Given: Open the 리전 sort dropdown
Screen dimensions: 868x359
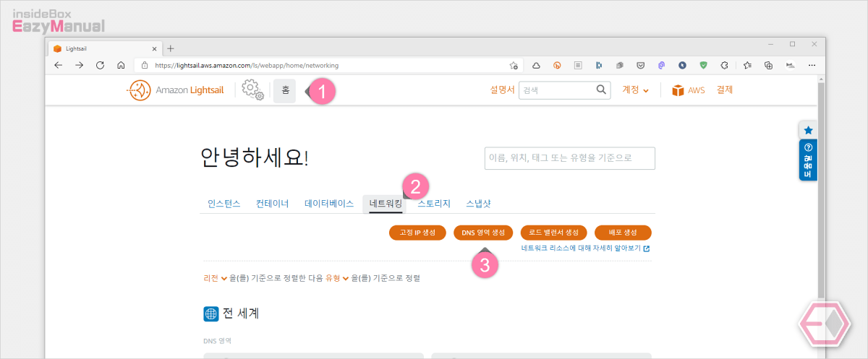Looking at the screenshot, I should pos(216,278).
